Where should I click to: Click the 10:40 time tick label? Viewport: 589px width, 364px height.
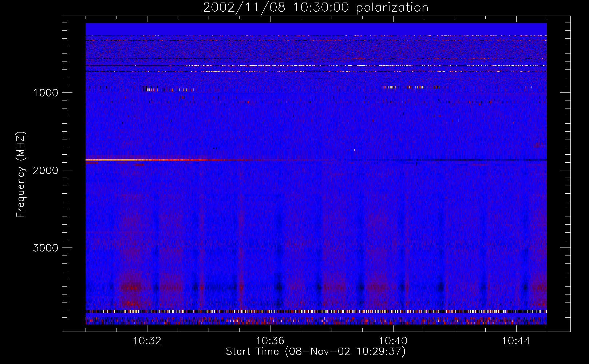tap(393, 341)
